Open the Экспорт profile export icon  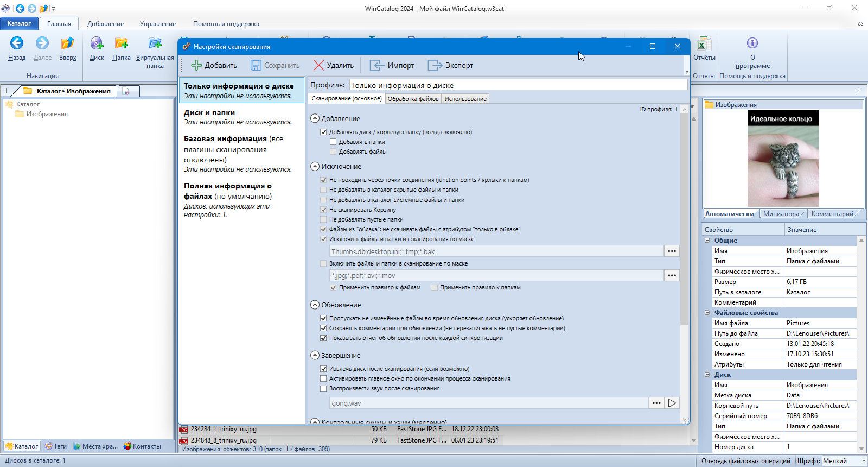(435, 65)
